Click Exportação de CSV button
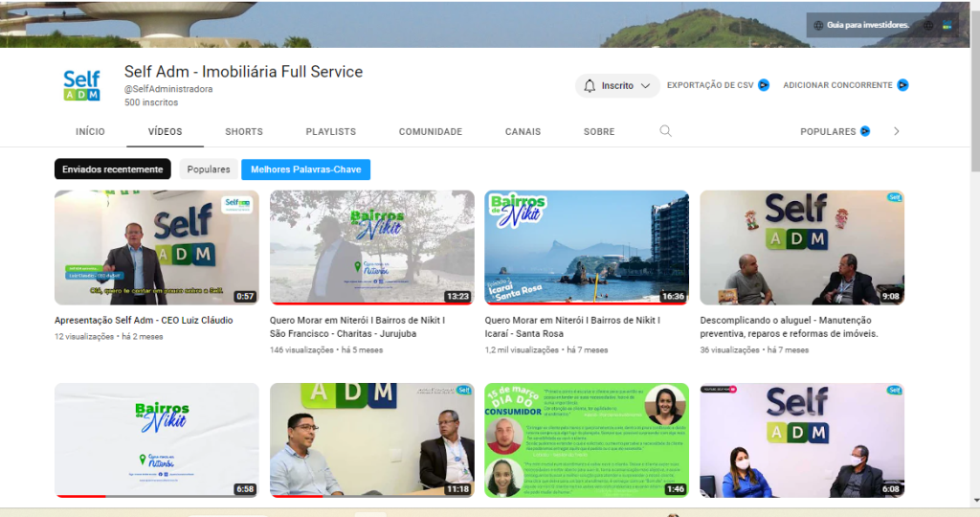This screenshot has height=517, width=980. (x=718, y=85)
